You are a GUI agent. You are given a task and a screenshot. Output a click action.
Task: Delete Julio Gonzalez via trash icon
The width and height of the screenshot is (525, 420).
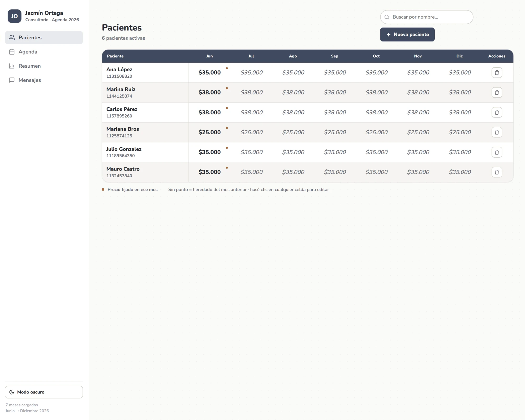coord(497,152)
